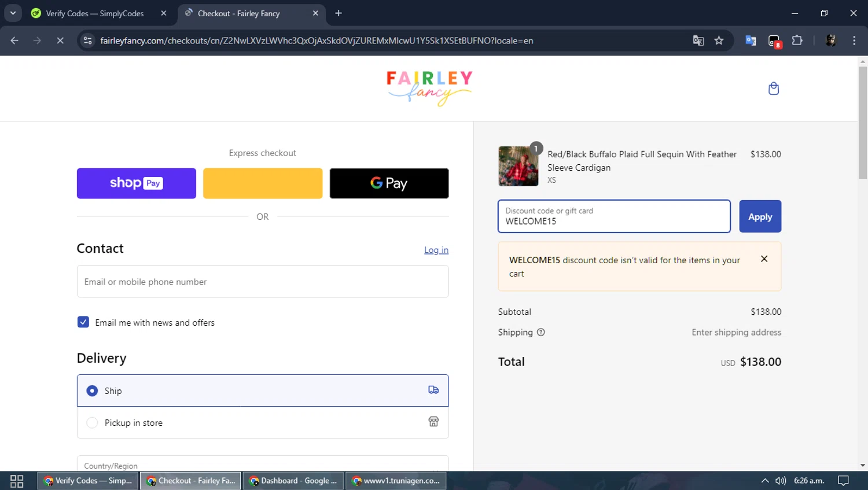
Task: Click the Google Translate extension icon
Action: click(751, 40)
